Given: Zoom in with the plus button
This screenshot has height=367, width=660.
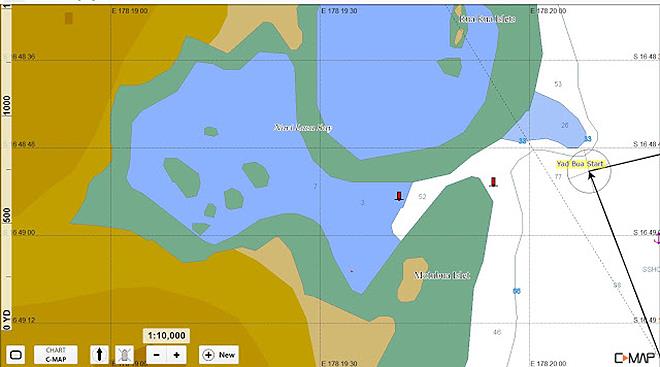Looking at the screenshot, I should (x=176, y=355).
